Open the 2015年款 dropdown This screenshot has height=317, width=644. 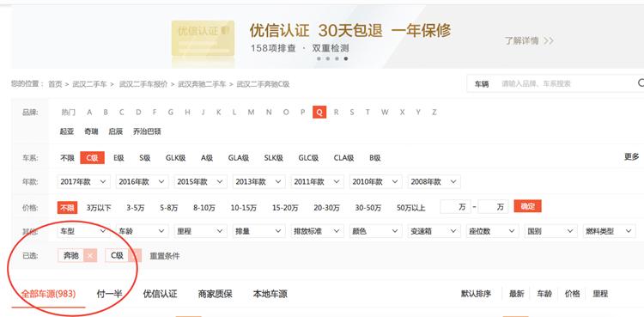200,181
